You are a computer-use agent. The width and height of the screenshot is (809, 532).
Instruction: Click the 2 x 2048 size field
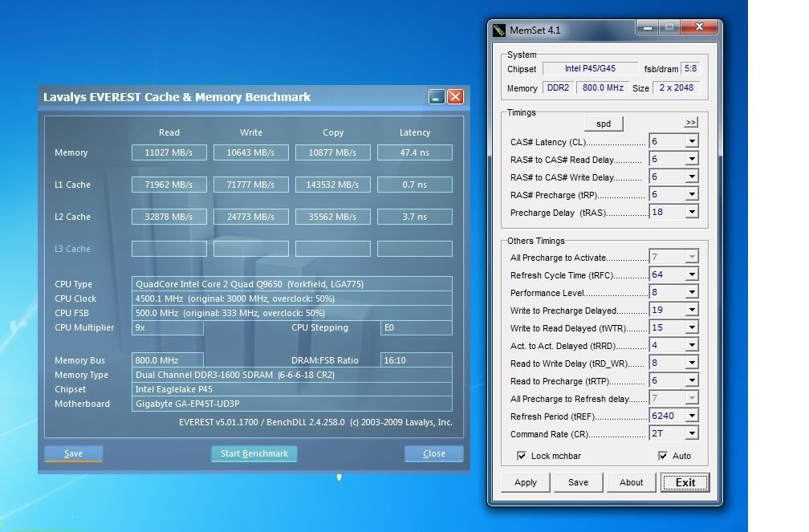677,87
